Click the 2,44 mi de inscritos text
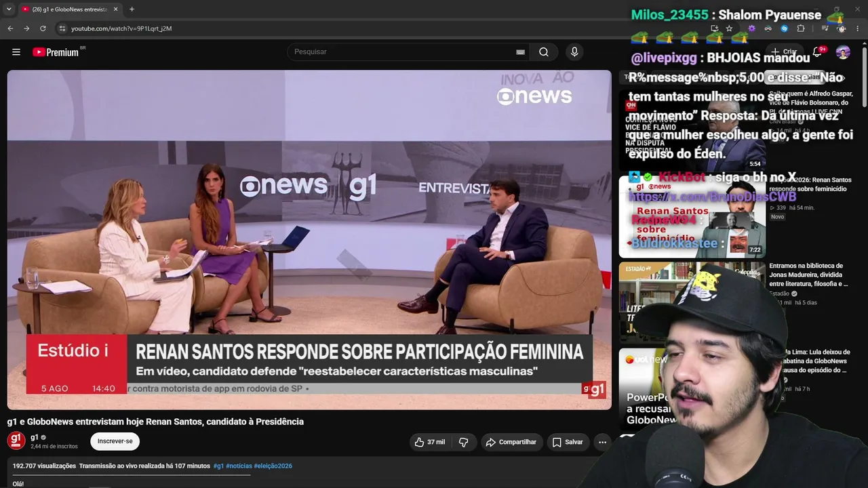Viewport: 868px width, 488px height. (x=54, y=447)
